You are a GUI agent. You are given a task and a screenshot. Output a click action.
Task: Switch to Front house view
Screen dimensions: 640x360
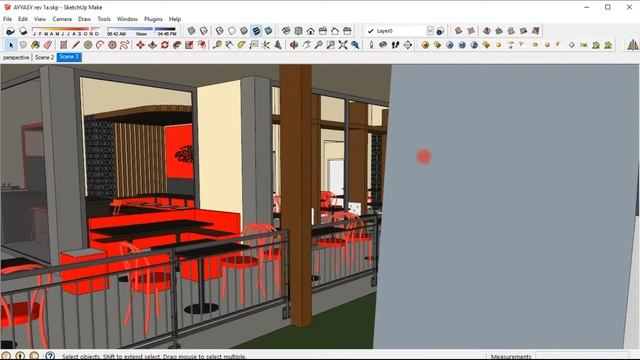(x=311, y=31)
